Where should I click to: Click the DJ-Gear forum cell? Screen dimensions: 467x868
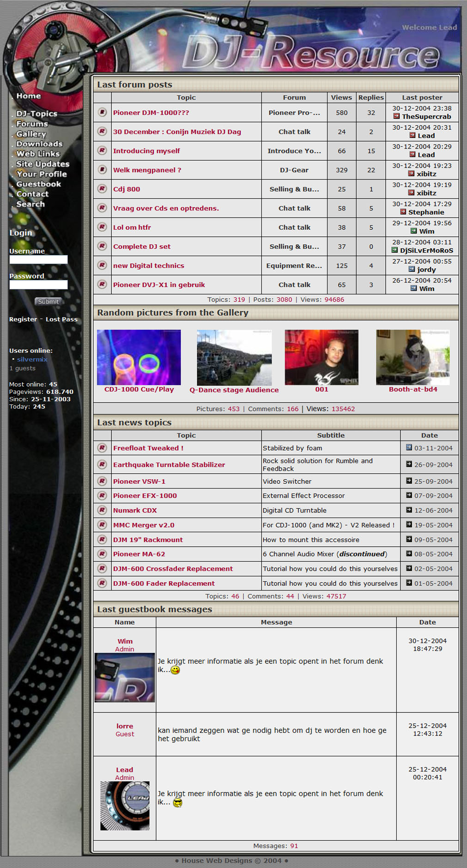pyautogui.click(x=294, y=170)
